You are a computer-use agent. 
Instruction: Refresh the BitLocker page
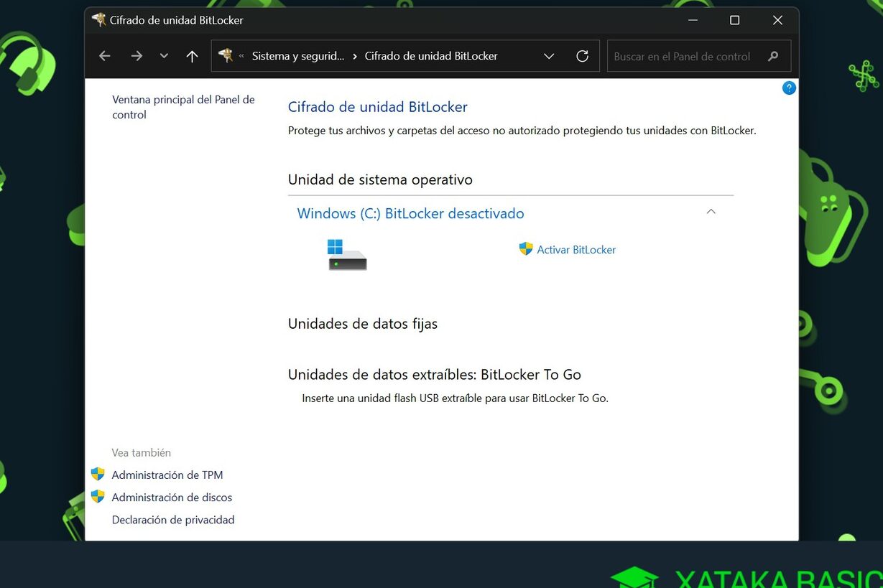click(x=583, y=55)
